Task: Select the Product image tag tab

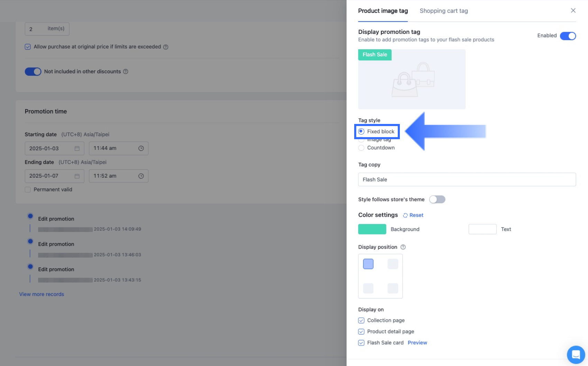Action: pos(383,11)
